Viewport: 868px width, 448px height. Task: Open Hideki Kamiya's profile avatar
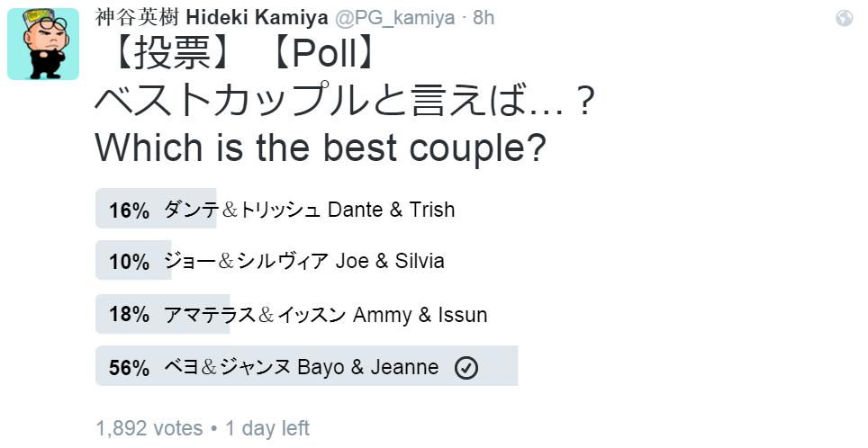[43, 44]
